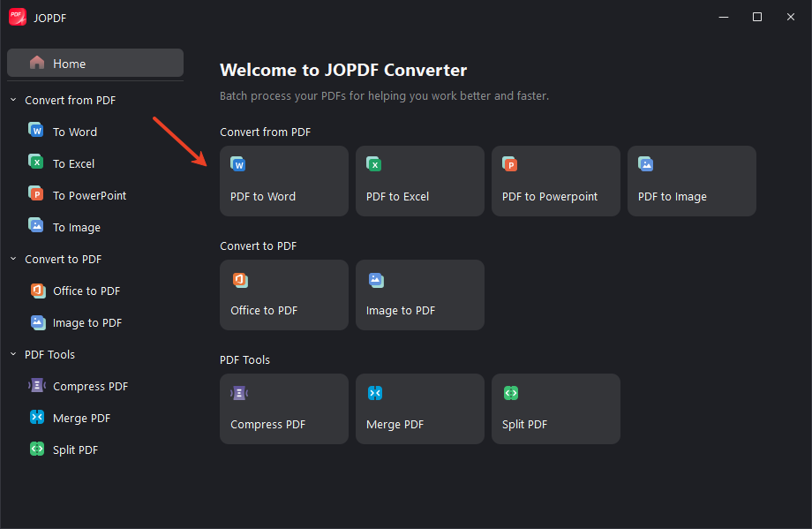Click the split icon on Split PDF card
This screenshot has width=812, height=529.
tap(511, 393)
